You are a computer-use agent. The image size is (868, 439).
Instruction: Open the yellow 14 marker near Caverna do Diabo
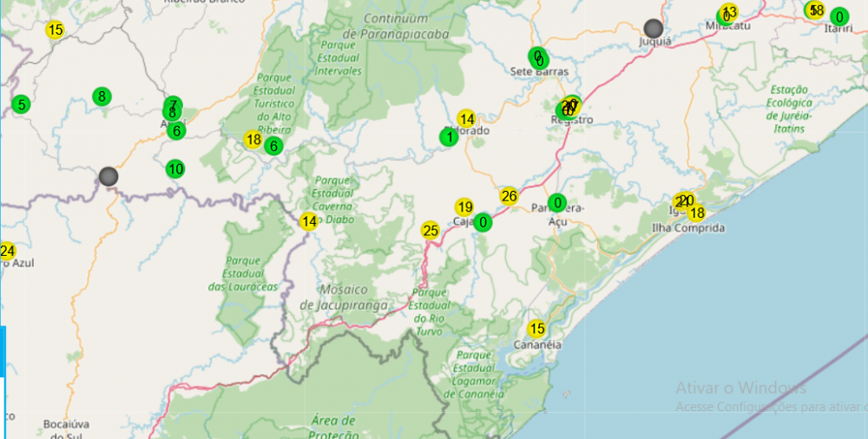pos(308,221)
